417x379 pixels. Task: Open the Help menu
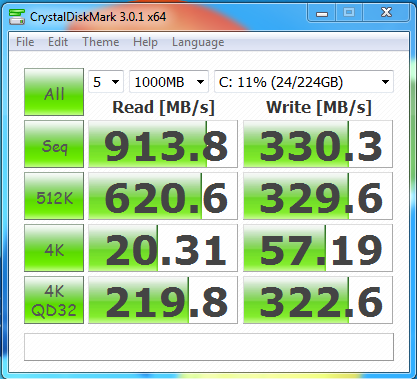145,42
